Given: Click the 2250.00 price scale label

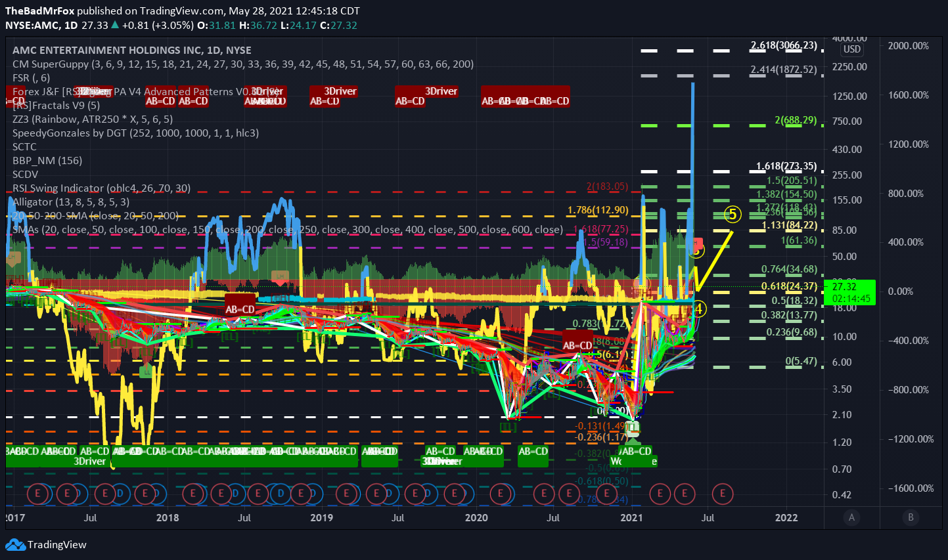Looking at the screenshot, I should 850,66.
